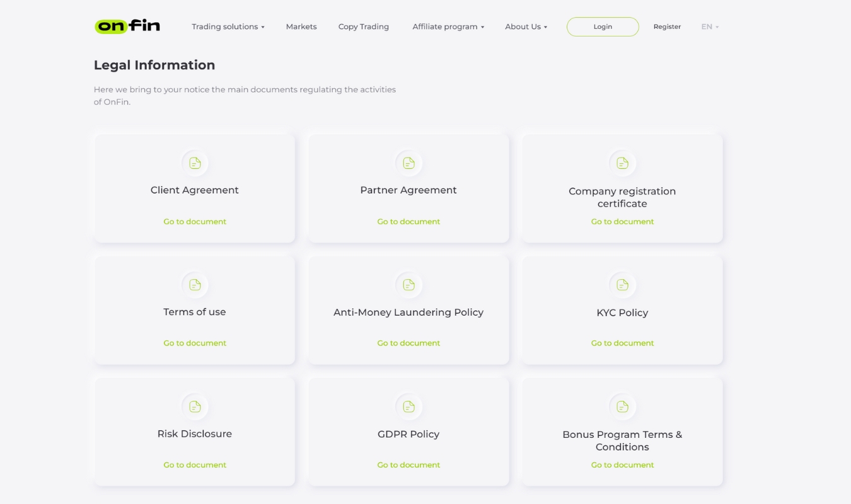The width and height of the screenshot is (851, 504).
Task: Click the Company registration certificate title
Action: 622,197
